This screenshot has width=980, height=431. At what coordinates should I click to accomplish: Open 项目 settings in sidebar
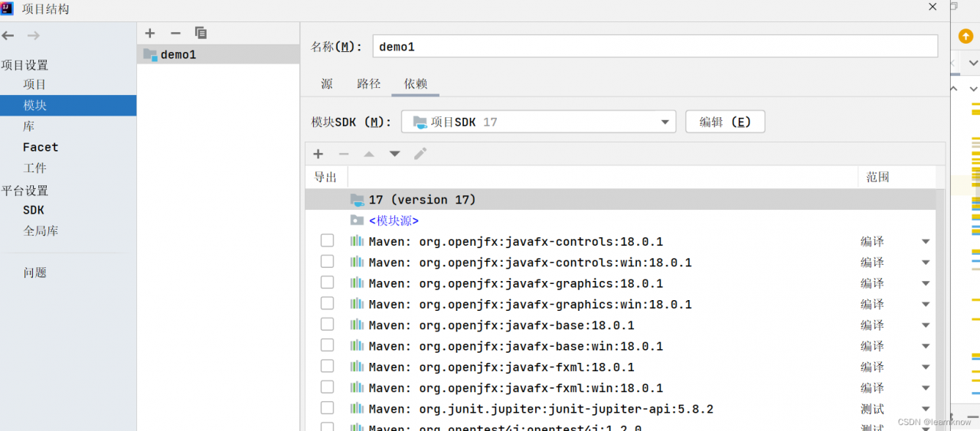coord(34,84)
